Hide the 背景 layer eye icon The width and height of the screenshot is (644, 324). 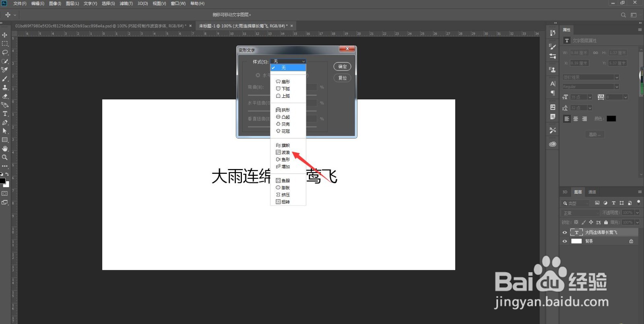tap(565, 241)
